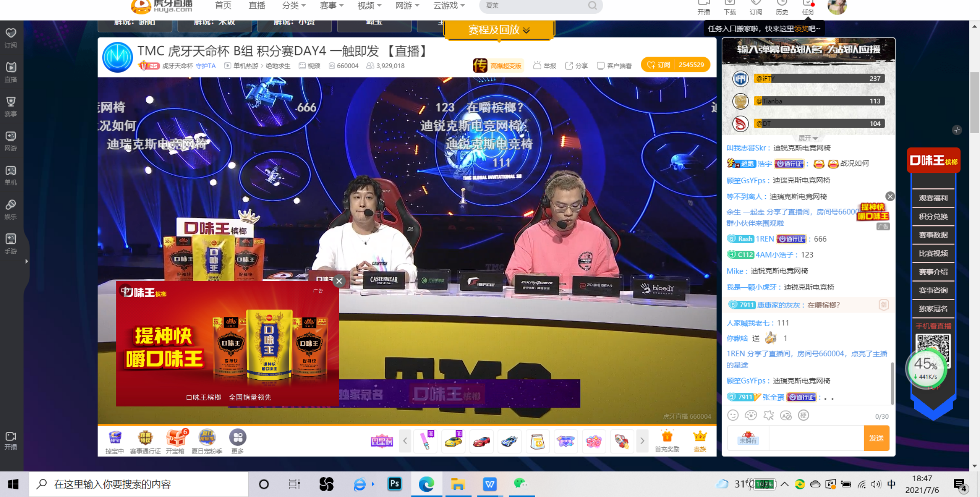Close the 口味王 video overlay ad
The height and width of the screenshot is (497, 980).
[339, 281]
